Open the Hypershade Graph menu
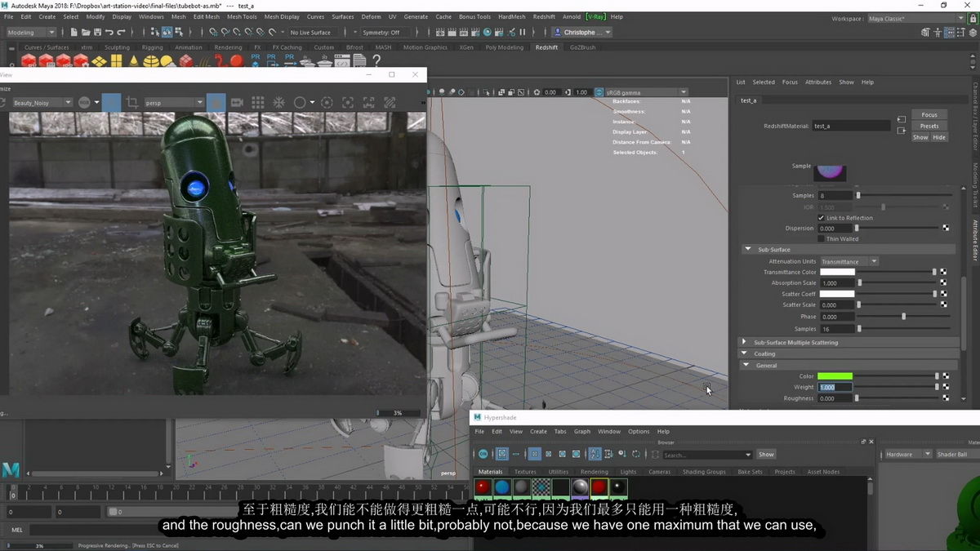Screen dimensions: 980x551 click(x=581, y=431)
